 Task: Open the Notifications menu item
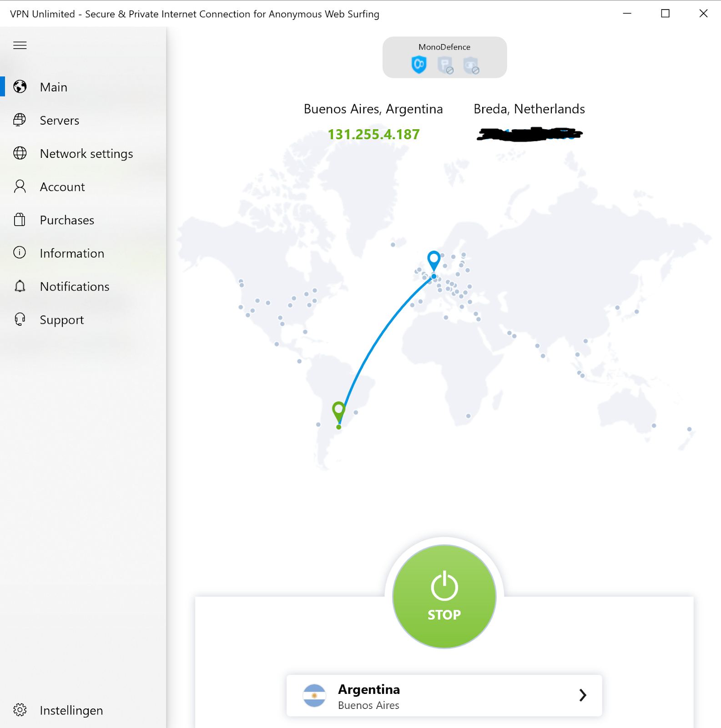coord(83,286)
